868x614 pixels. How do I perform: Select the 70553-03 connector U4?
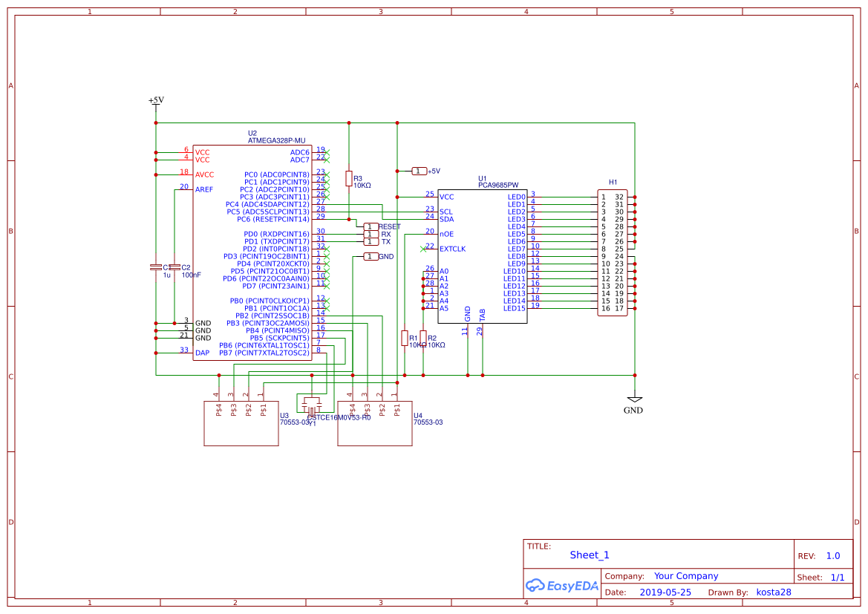375,422
